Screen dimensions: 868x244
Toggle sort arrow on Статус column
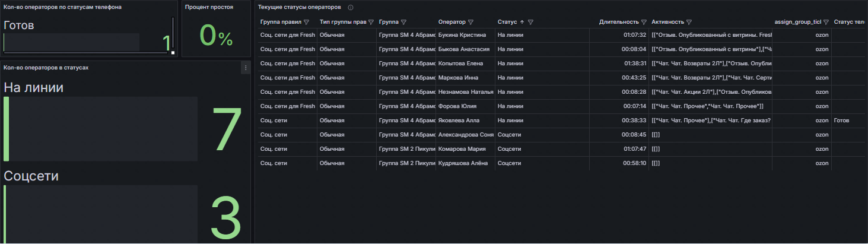coord(522,22)
